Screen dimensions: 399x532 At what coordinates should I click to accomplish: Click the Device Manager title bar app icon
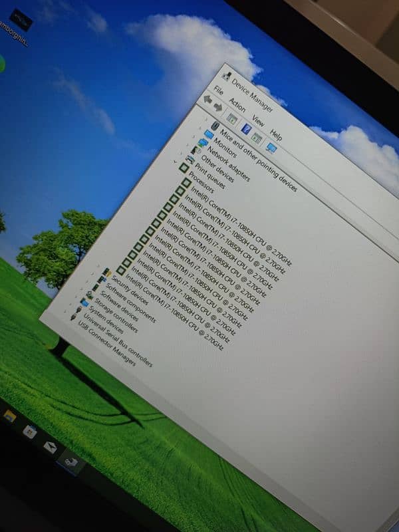pyautogui.click(x=226, y=76)
